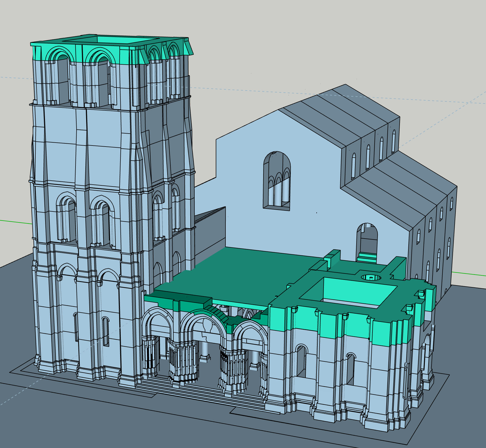Pick the square light-teal courtyard opening in roof
The image size is (486, 448).
349,292
